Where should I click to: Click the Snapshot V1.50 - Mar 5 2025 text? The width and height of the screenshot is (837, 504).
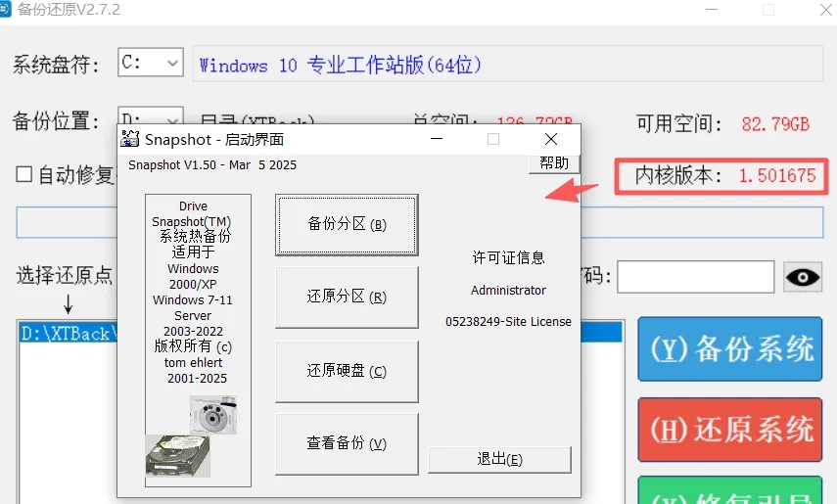(212, 165)
